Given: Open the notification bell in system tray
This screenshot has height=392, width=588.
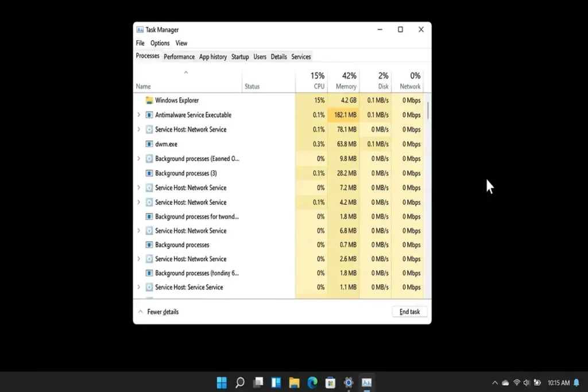Looking at the screenshot, I should (x=577, y=383).
